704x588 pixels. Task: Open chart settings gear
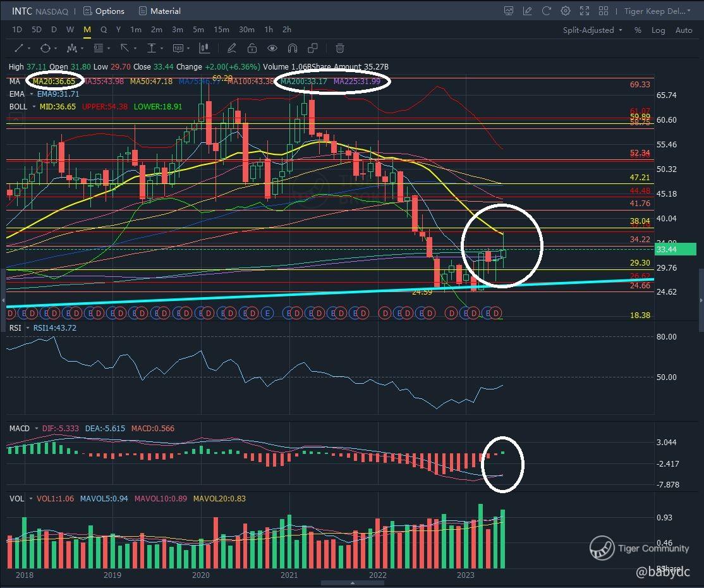point(566,11)
